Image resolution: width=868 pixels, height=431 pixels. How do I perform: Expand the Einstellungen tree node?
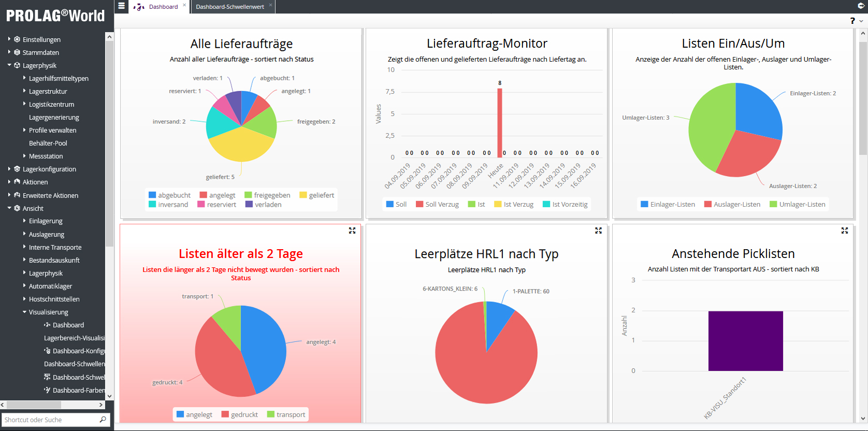tap(9, 39)
